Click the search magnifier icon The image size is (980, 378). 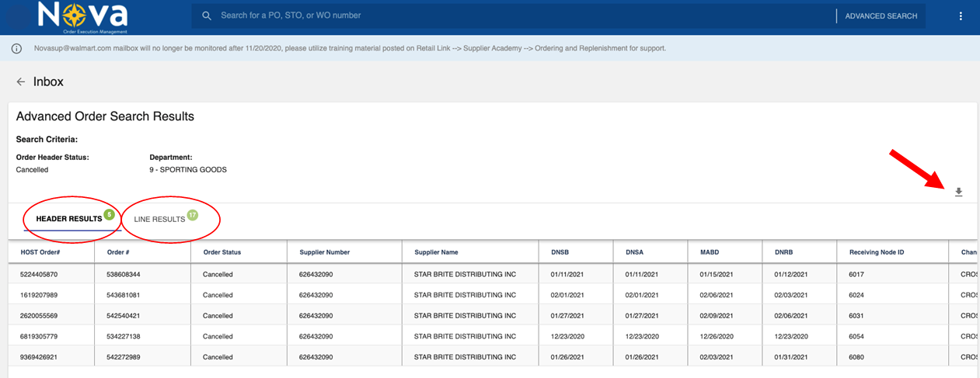tap(206, 16)
